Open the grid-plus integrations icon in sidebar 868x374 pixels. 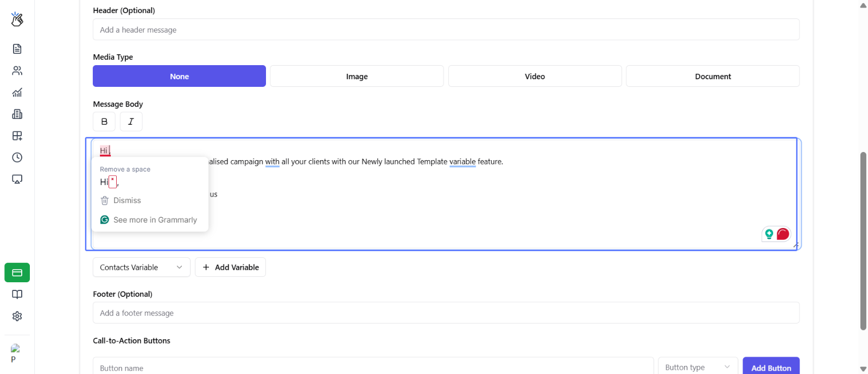17,136
